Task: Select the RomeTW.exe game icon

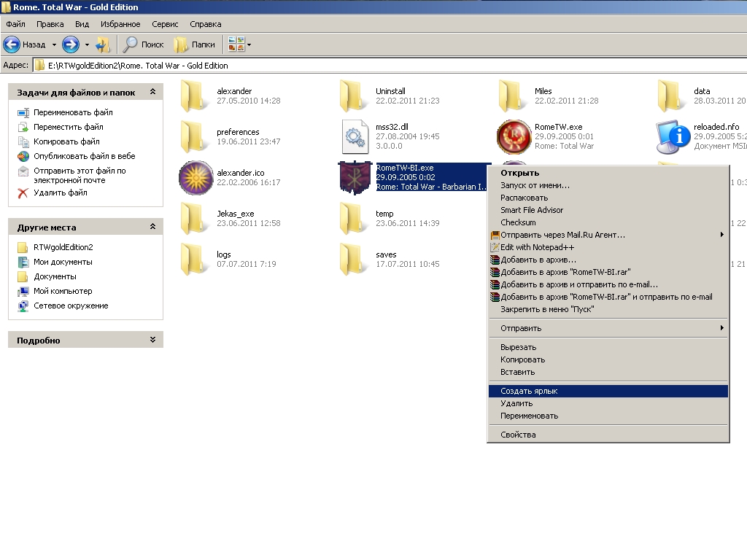Action: tap(514, 136)
